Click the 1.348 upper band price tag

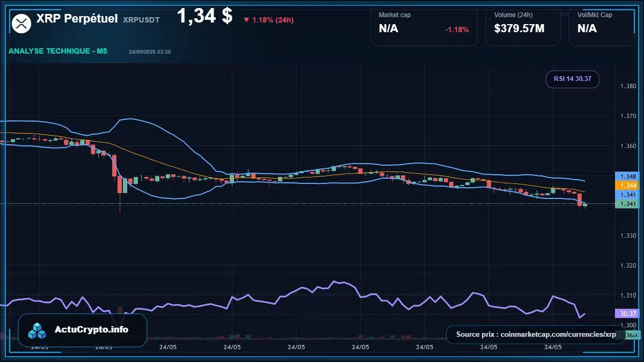pos(628,176)
